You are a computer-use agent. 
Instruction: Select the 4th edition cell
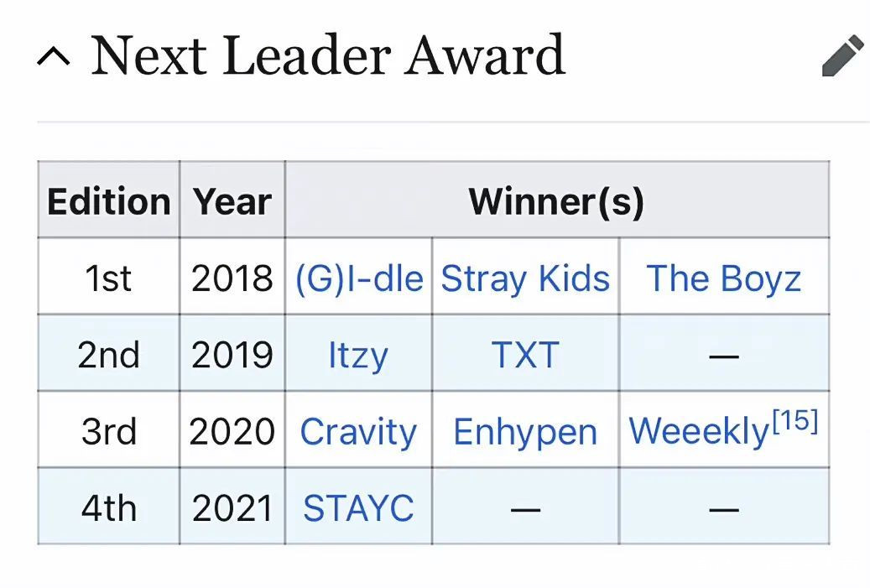pos(108,508)
